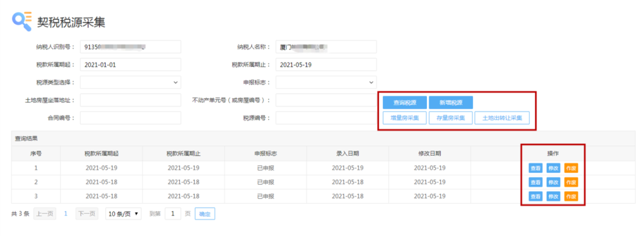Void row 3 with the 作废 button
The width and height of the screenshot is (644, 236).
tap(571, 196)
